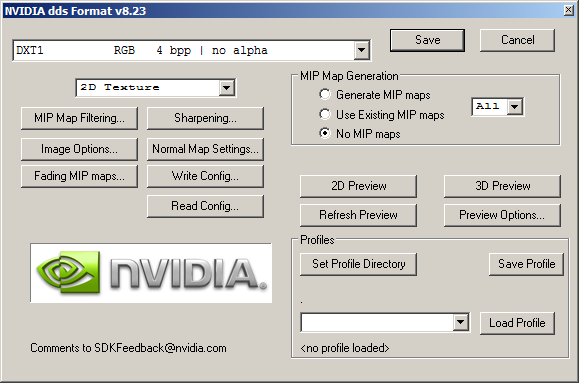Click the Read Config button
This screenshot has width=579, height=383.
[205, 206]
